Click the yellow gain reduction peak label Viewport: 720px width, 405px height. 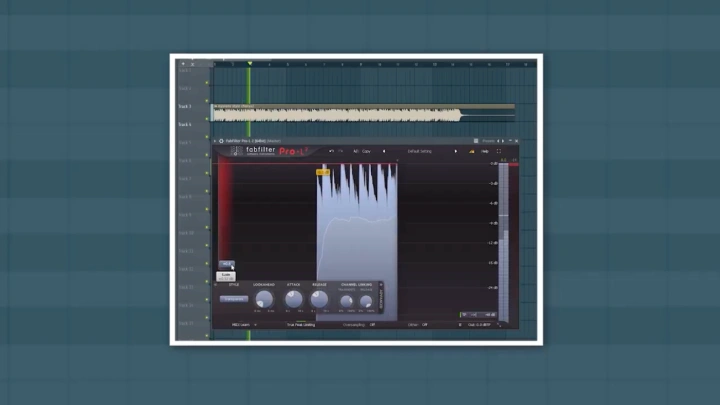pos(323,172)
